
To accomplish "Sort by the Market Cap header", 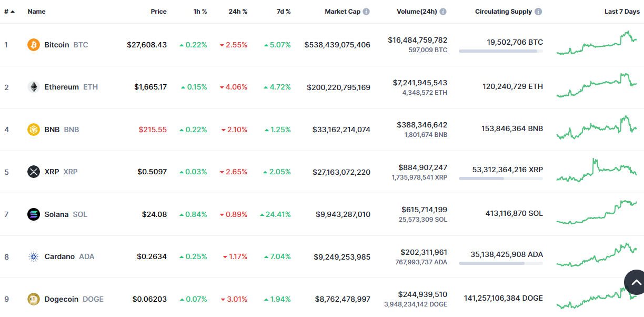I will click(x=343, y=12).
